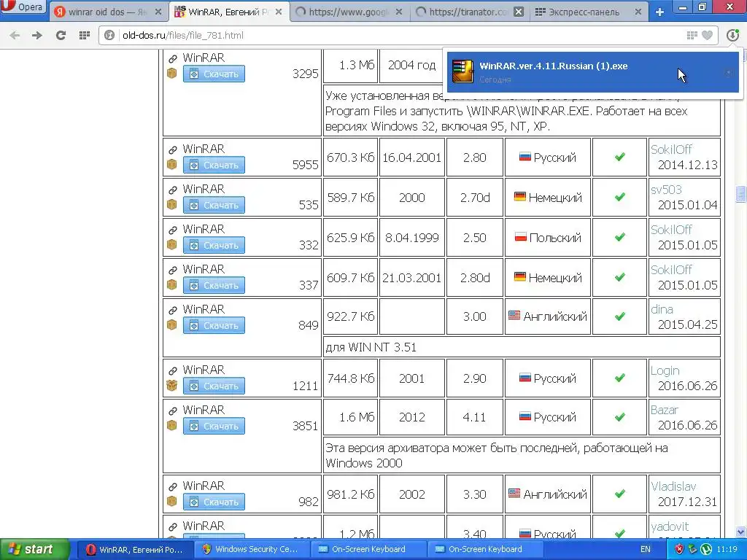Download WinRAR version 4.11 Russian
The height and width of the screenshot is (560, 747).
click(214, 426)
